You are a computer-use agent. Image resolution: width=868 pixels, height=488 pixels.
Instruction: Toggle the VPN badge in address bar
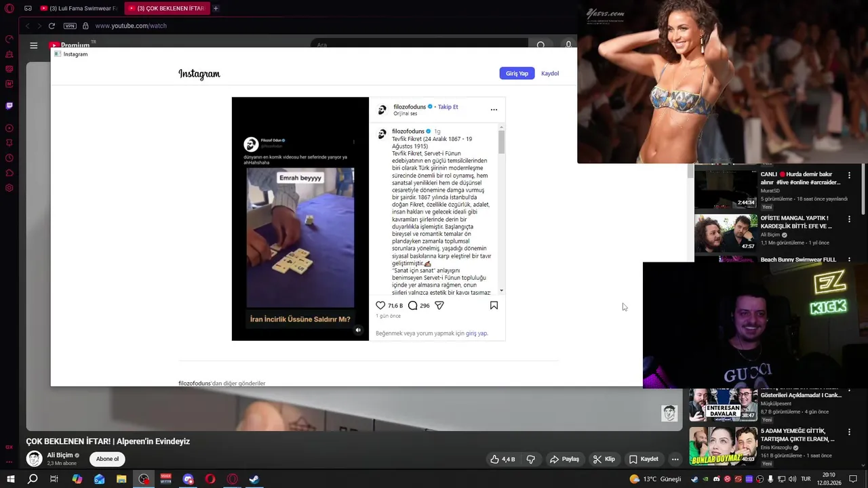tap(70, 26)
